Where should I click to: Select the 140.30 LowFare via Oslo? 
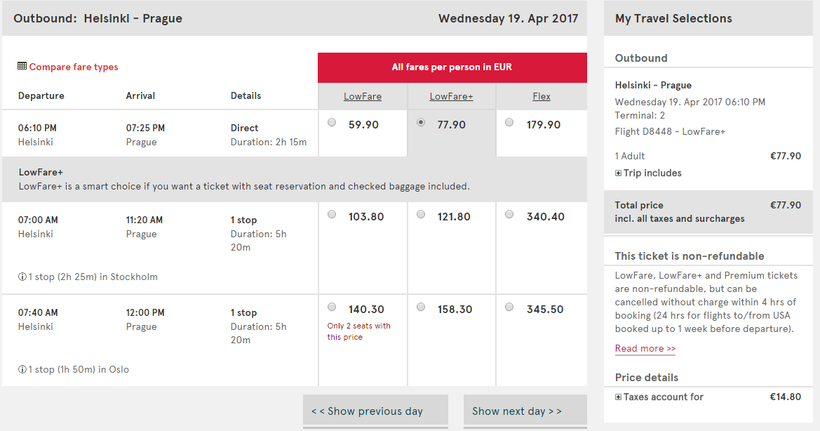pos(332,307)
